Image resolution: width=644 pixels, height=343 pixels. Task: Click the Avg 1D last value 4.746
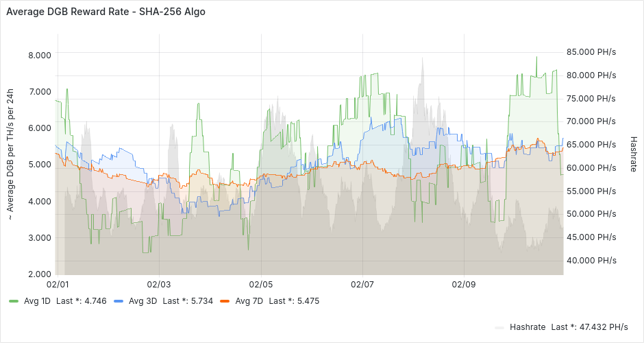[79, 301]
